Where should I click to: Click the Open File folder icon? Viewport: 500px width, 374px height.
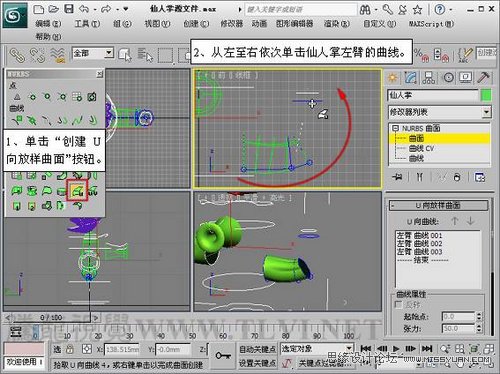pos(54,9)
